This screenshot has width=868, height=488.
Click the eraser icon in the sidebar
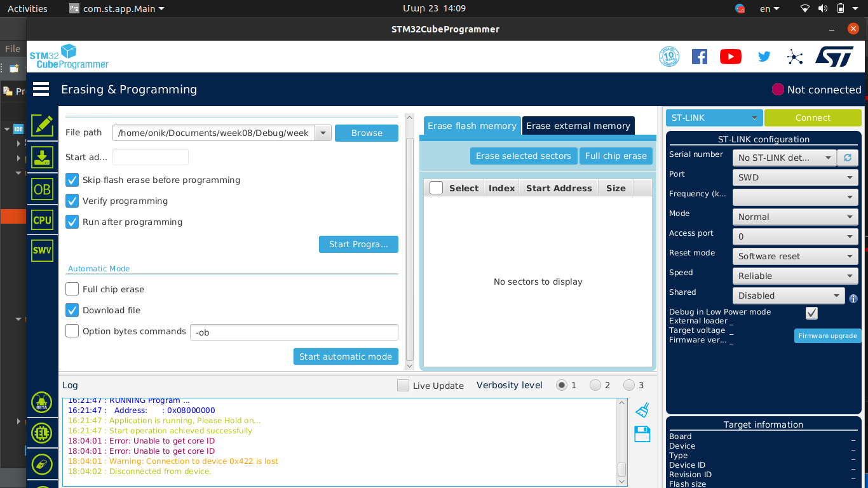42,464
